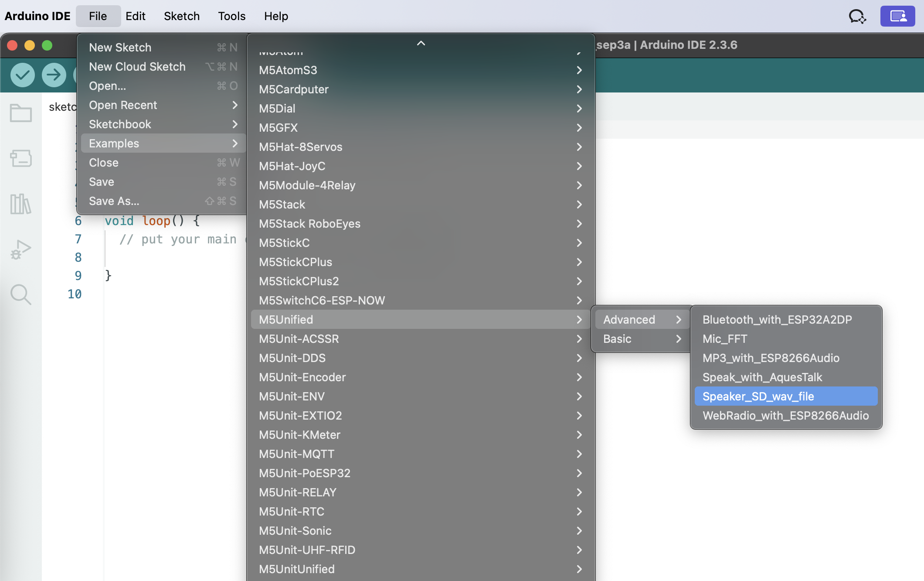Open Mic_FFT example

pos(786,338)
